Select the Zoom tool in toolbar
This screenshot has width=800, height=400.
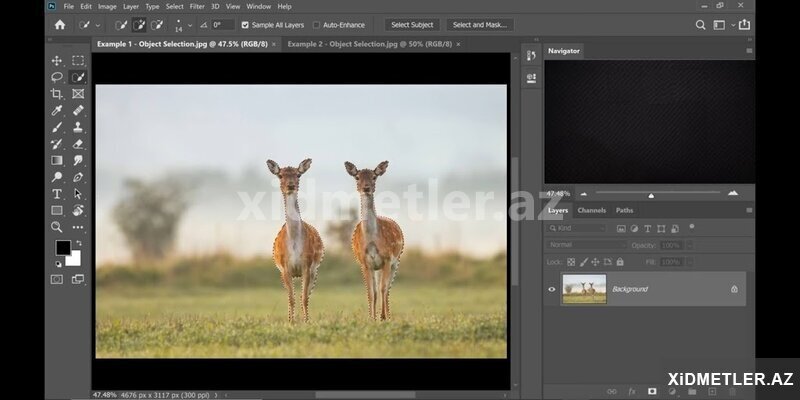coord(57,227)
